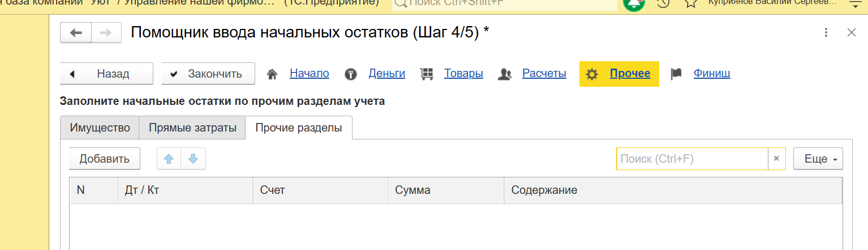
Task: Move the row up with the up arrow
Action: click(x=169, y=159)
